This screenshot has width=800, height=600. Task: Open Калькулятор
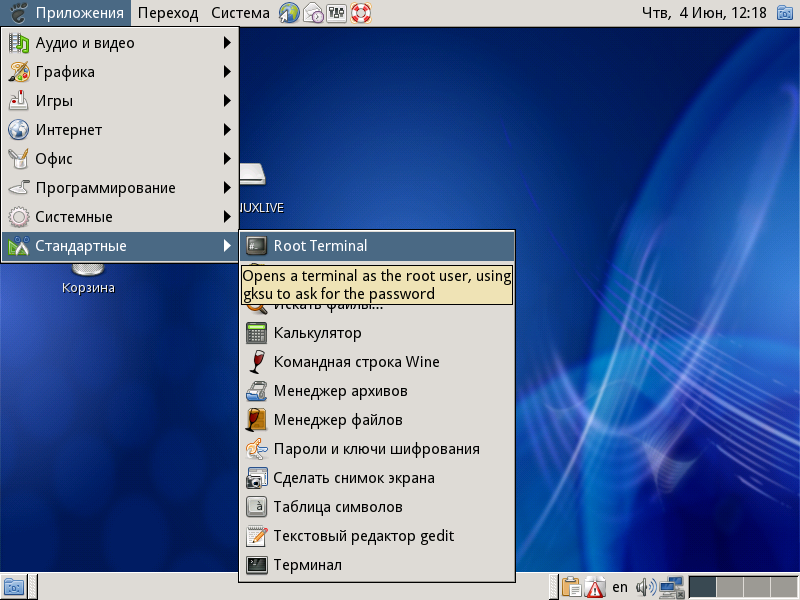377,333
